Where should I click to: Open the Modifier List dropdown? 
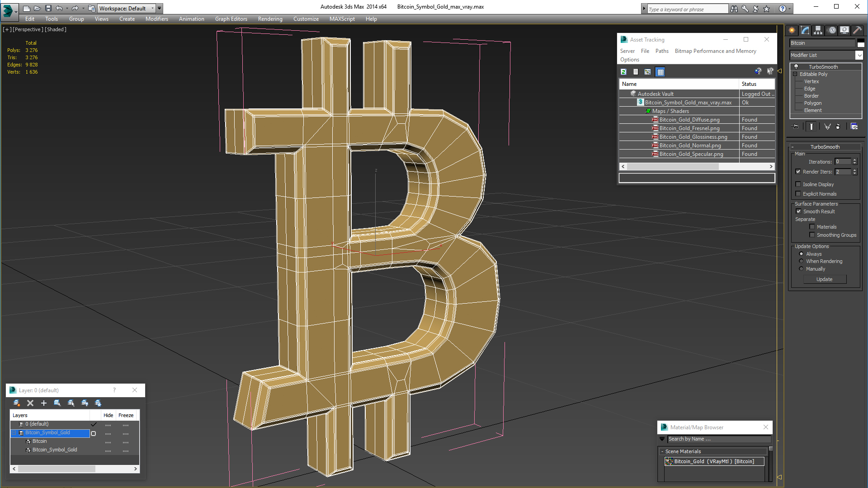(x=859, y=55)
